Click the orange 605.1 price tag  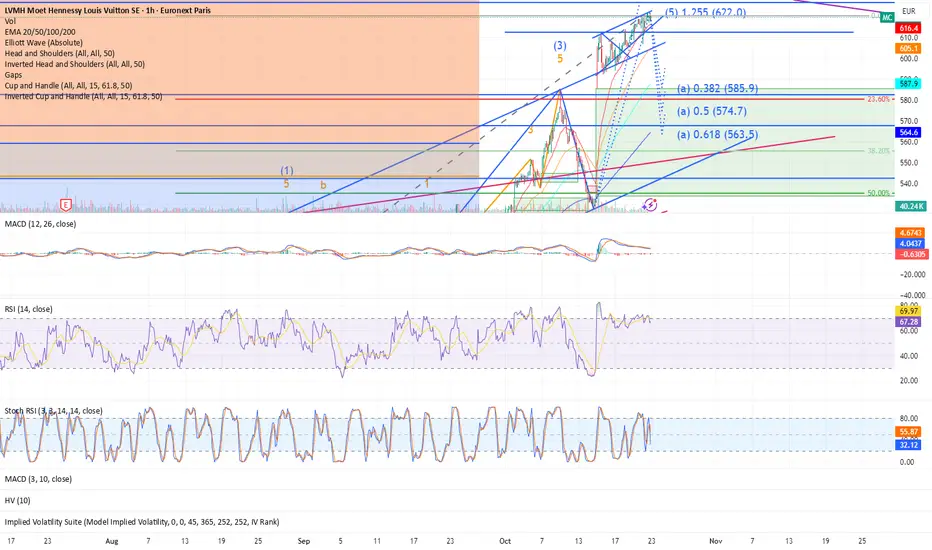pyautogui.click(x=908, y=48)
